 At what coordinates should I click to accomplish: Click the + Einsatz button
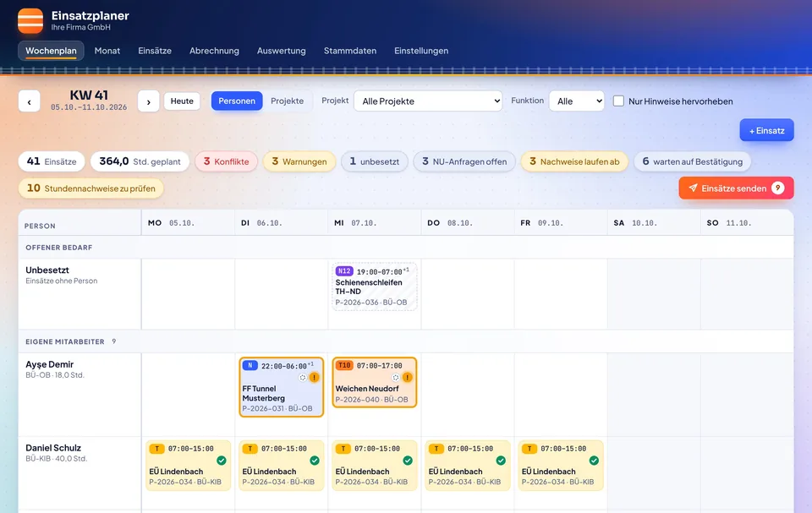coord(766,130)
